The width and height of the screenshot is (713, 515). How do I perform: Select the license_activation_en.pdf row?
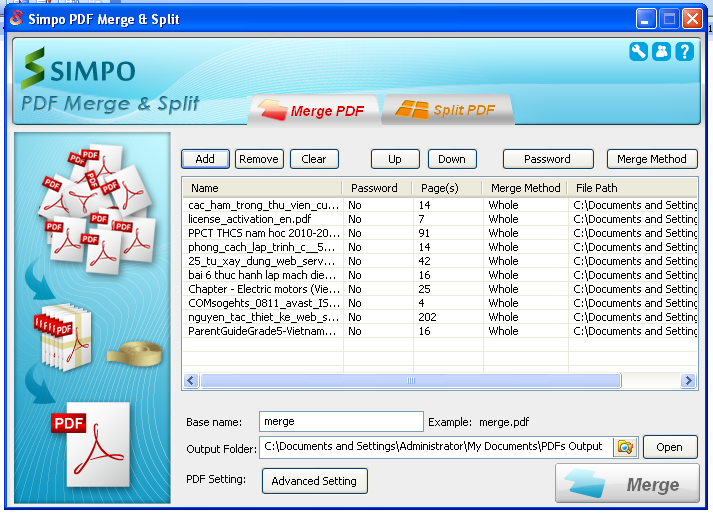pos(440,219)
